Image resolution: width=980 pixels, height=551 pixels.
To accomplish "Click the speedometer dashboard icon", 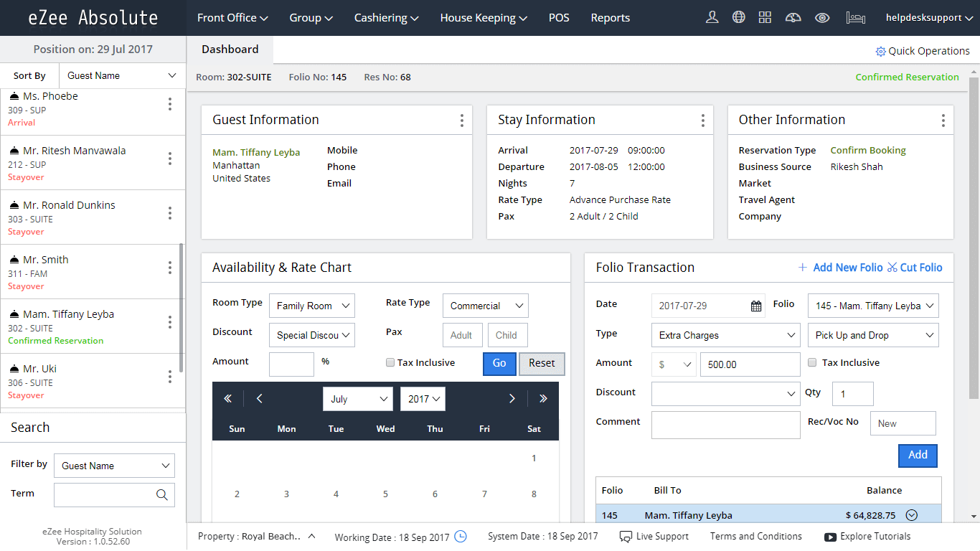I will [792, 17].
